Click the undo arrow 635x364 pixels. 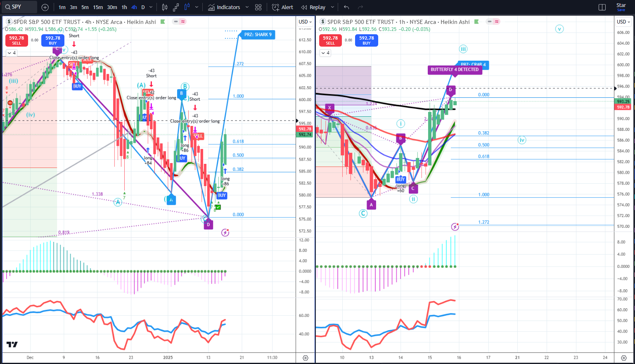pyautogui.click(x=346, y=7)
